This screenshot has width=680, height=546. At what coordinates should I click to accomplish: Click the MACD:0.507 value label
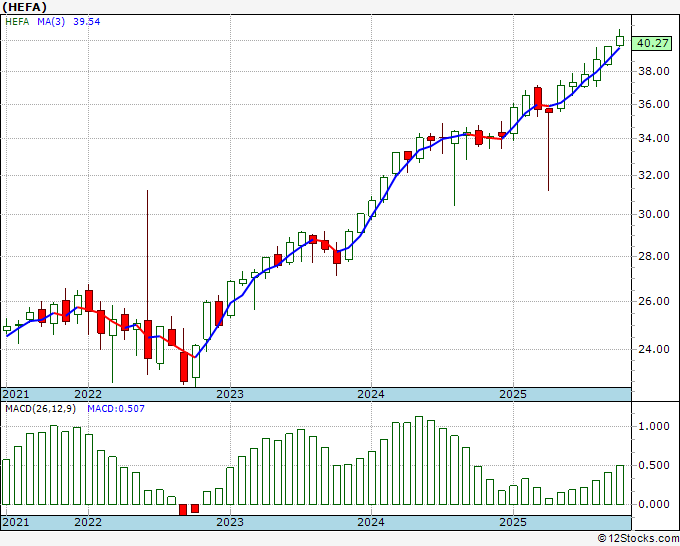[116, 409]
